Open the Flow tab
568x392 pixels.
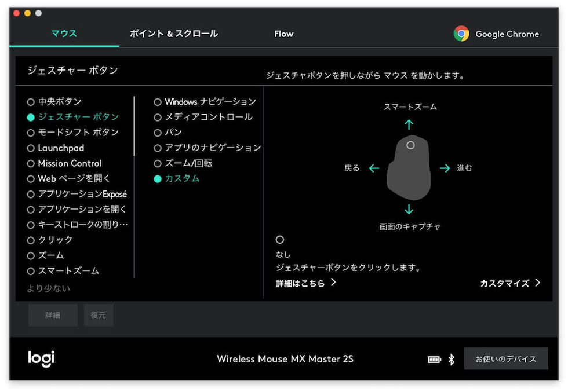(x=283, y=34)
